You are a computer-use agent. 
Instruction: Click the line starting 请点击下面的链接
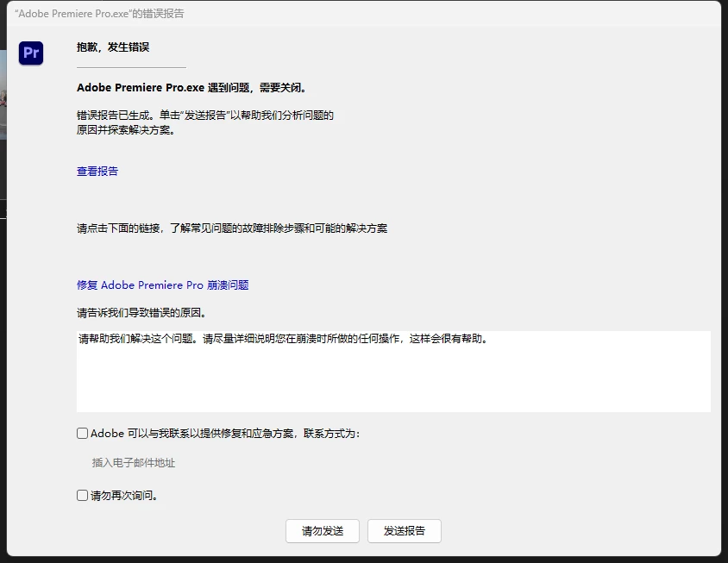[232, 228]
